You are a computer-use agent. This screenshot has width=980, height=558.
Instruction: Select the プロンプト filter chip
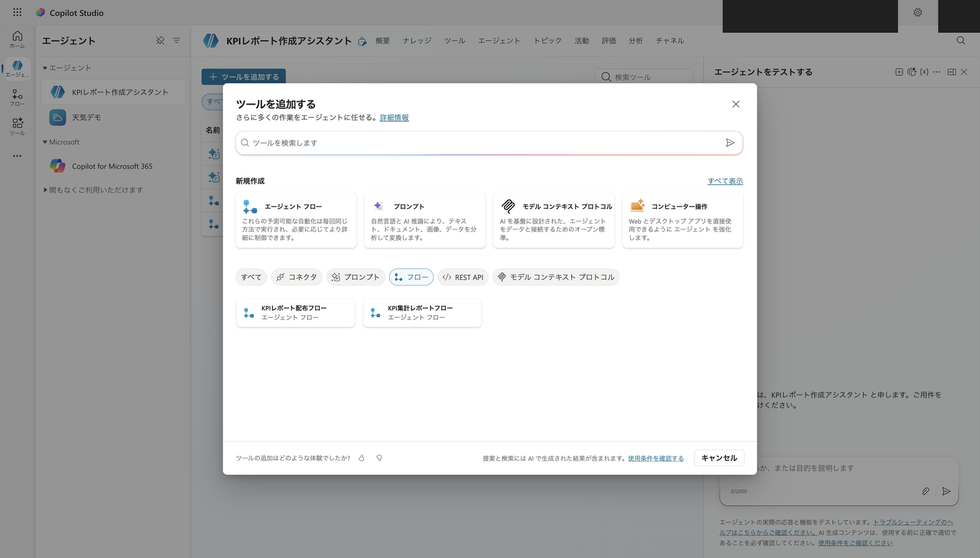click(355, 277)
